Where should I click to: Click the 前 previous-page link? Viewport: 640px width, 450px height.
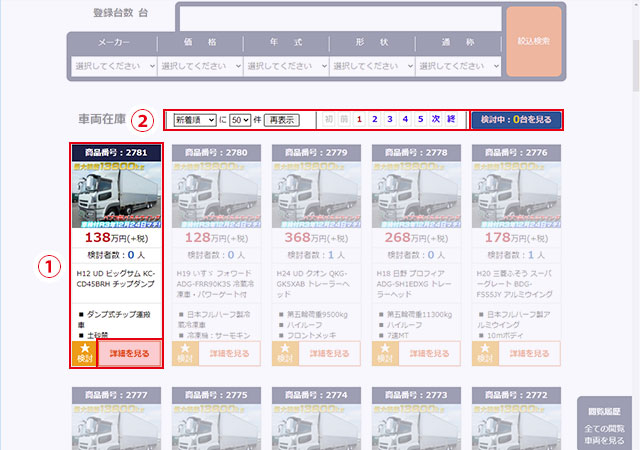[344, 119]
